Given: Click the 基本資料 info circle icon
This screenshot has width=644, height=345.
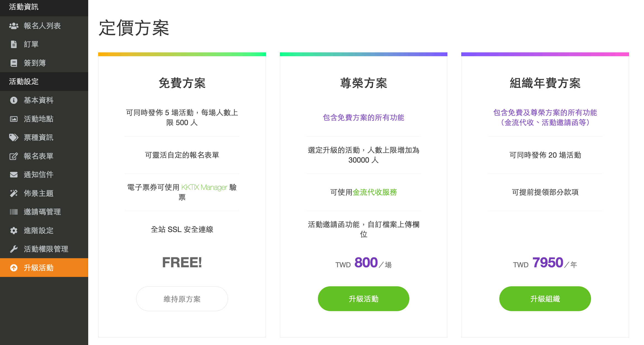Looking at the screenshot, I should pyautogui.click(x=14, y=100).
